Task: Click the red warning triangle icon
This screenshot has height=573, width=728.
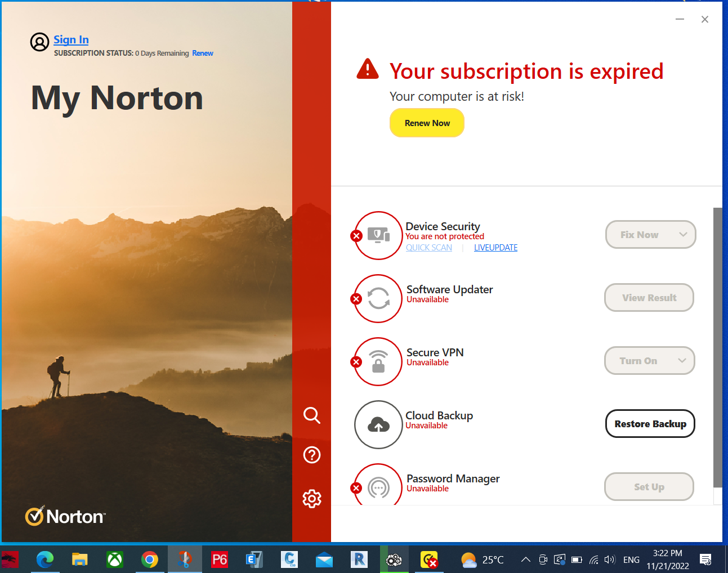Action: point(368,69)
